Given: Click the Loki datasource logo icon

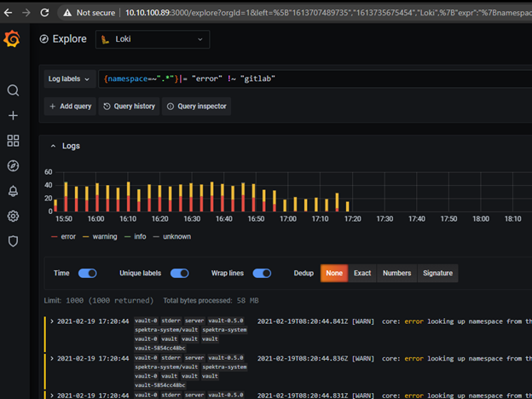Looking at the screenshot, I should pos(105,39).
